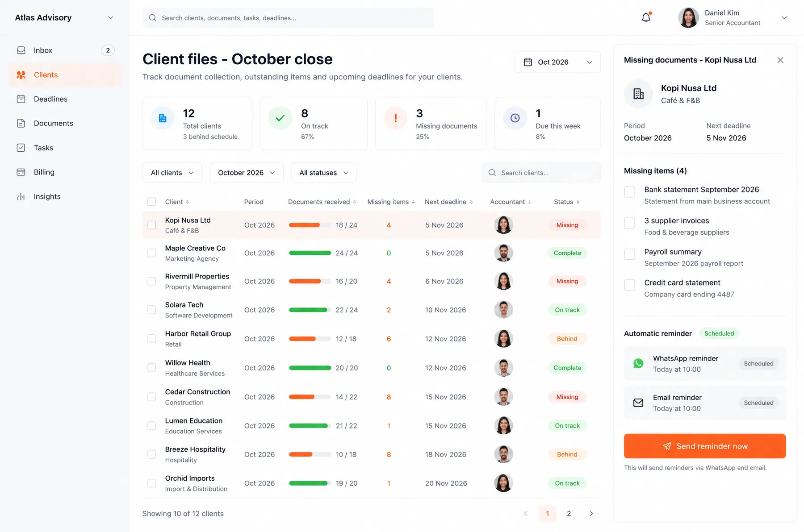The image size is (804, 532).
Task: Sort by Next deadline column
Action: pyautogui.click(x=449, y=202)
